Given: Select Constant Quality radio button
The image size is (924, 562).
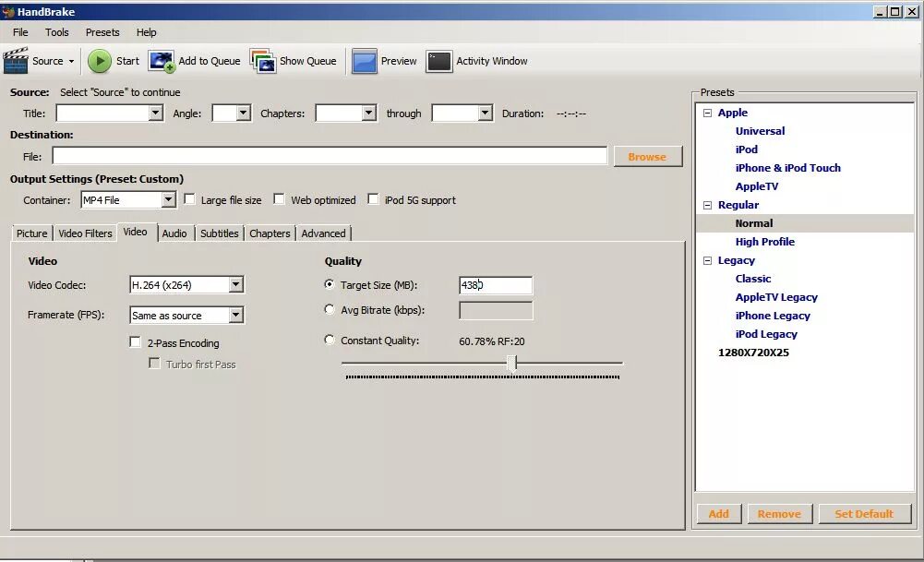Looking at the screenshot, I should pos(330,340).
